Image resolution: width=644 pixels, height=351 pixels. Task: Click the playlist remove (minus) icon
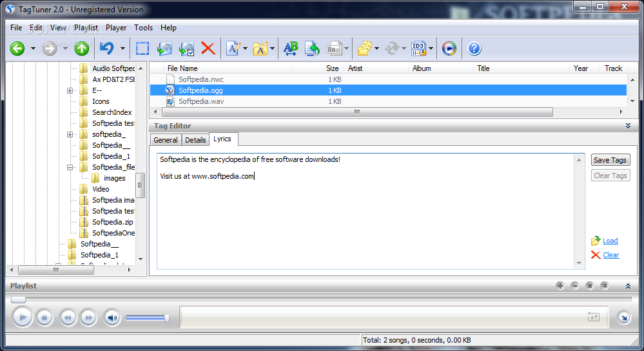[574, 286]
